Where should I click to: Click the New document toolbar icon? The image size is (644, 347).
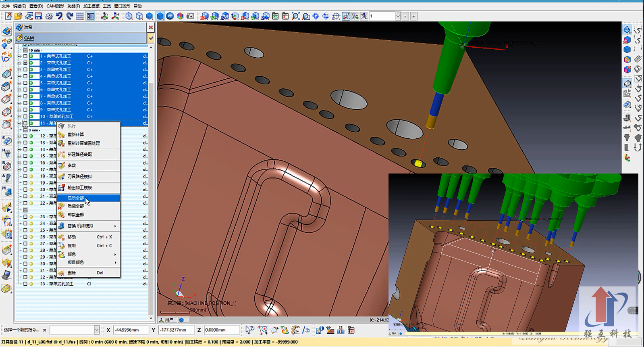point(8,16)
